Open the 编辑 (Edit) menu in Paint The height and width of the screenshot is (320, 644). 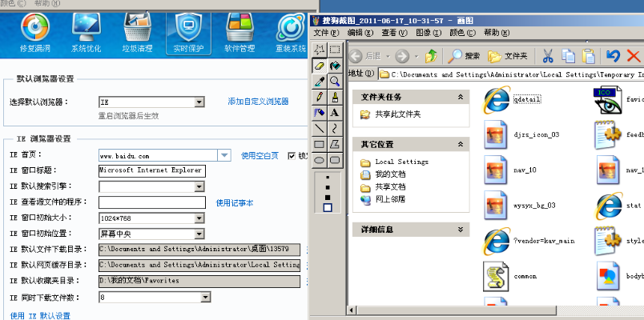tap(360, 33)
